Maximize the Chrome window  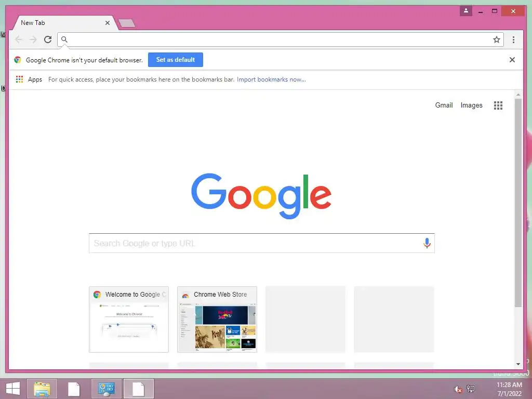coord(495,11)
